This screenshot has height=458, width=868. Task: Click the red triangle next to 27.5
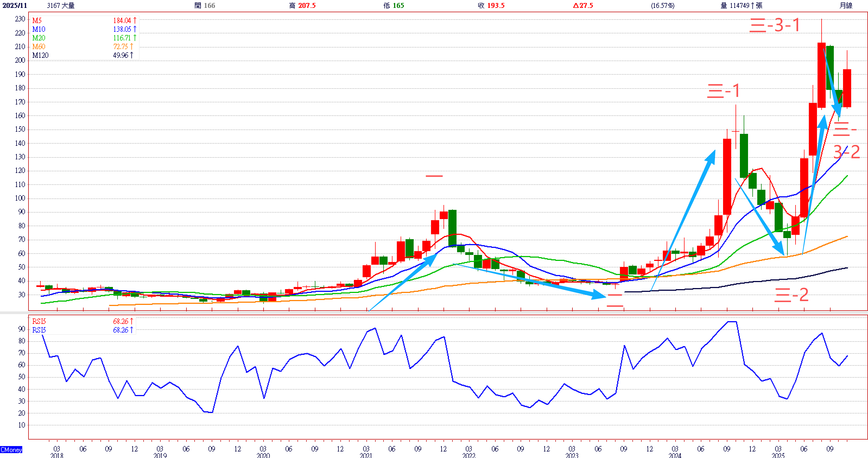click(575, 5)
